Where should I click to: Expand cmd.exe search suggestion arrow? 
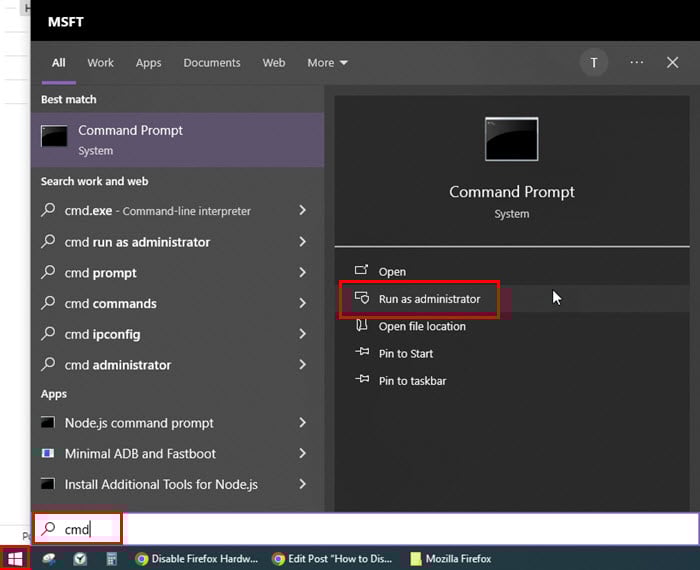coord(302,211)
